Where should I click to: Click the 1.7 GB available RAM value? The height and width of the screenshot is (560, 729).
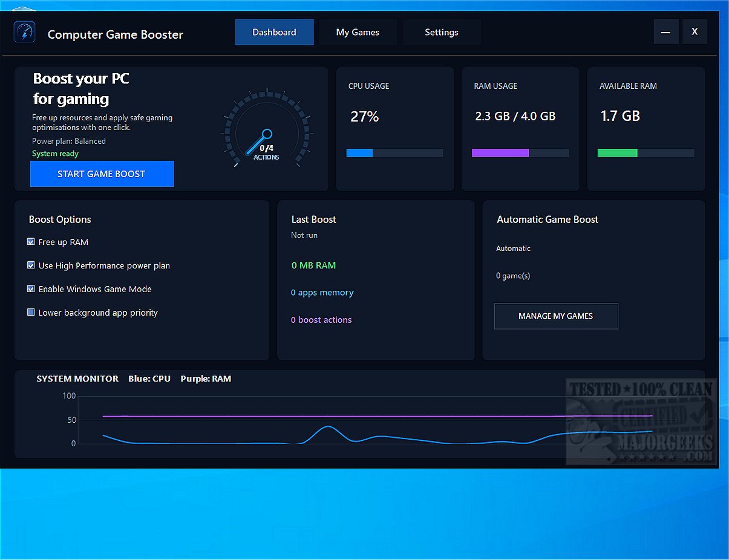point(620,116)
